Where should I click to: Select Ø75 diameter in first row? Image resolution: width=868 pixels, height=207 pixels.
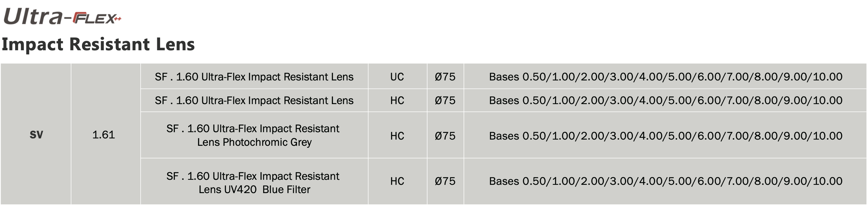click(x=445, y=76)
